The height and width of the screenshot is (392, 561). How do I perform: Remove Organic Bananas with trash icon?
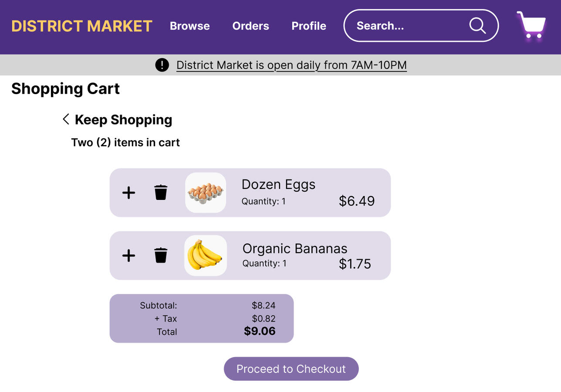tap(161, 256)
